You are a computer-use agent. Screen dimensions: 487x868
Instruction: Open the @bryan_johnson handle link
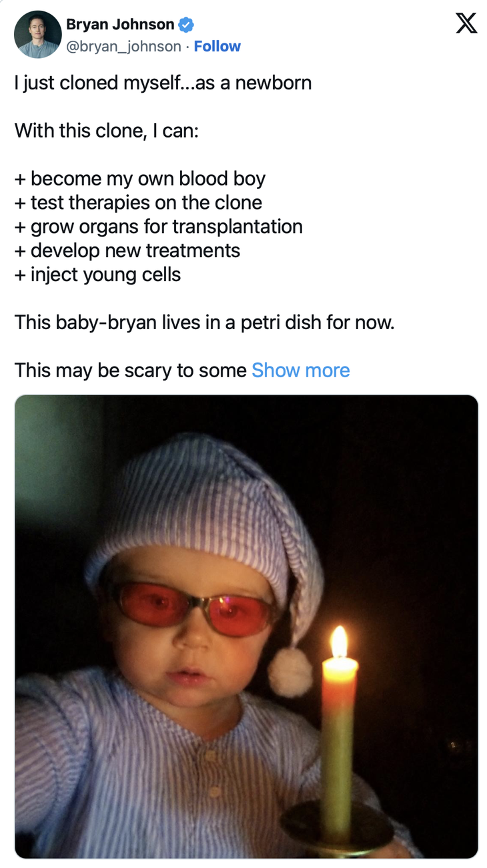(123, 47)
